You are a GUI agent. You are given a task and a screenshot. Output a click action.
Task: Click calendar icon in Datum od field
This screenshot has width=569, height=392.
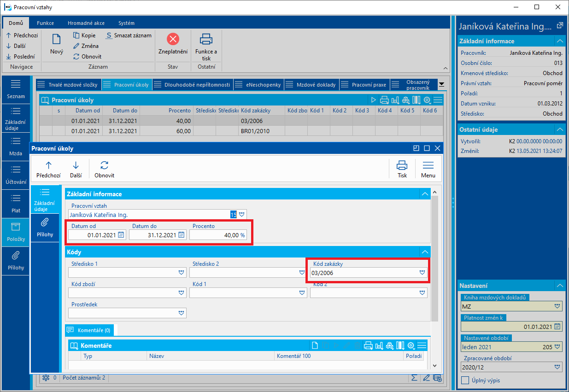(121, 235)
